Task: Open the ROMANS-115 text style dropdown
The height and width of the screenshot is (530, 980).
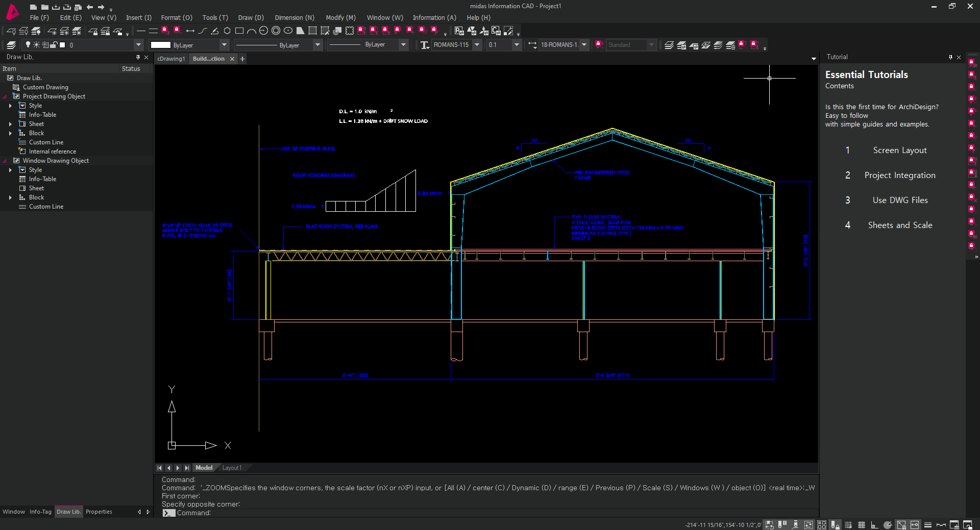Action: 477,45
